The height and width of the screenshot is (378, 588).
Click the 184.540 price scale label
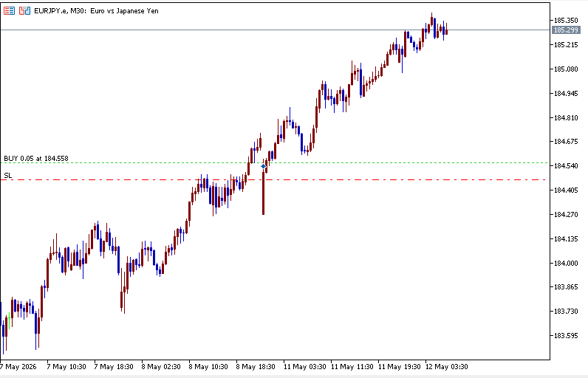[x=566, y=165]
